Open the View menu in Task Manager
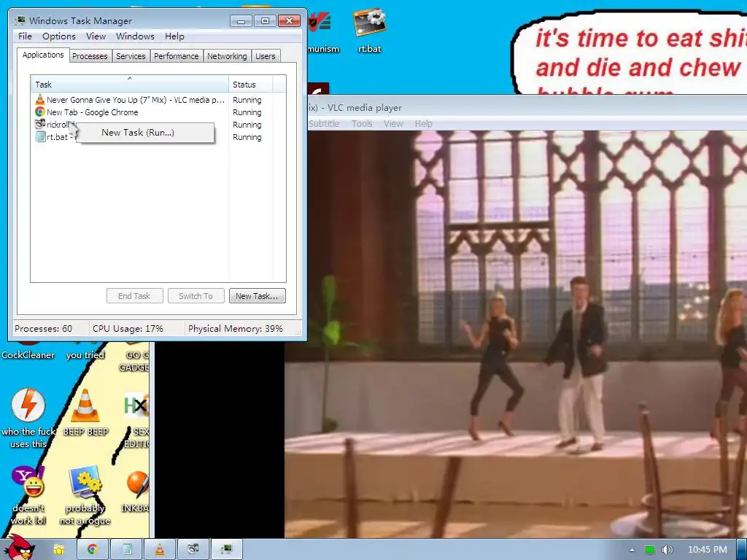 pos(96,36)
